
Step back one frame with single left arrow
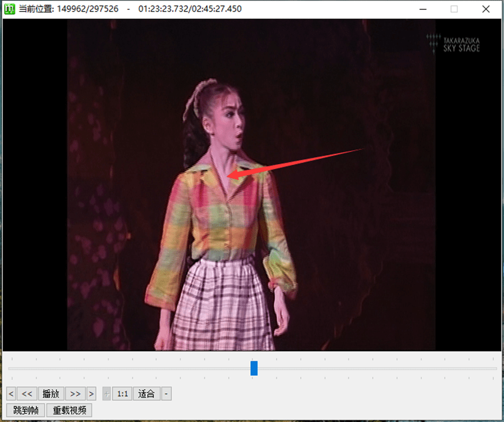click(11, 394)
